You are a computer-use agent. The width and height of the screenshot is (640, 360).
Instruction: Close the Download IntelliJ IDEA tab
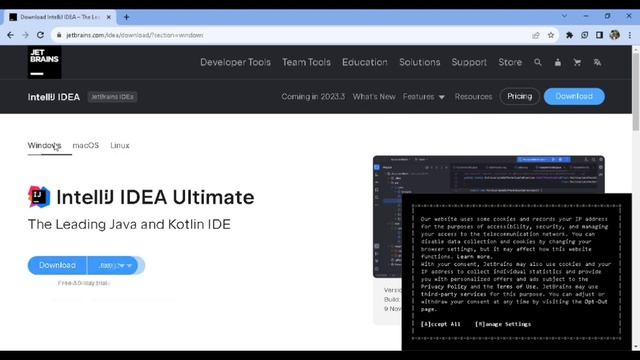tap(109, 17)
